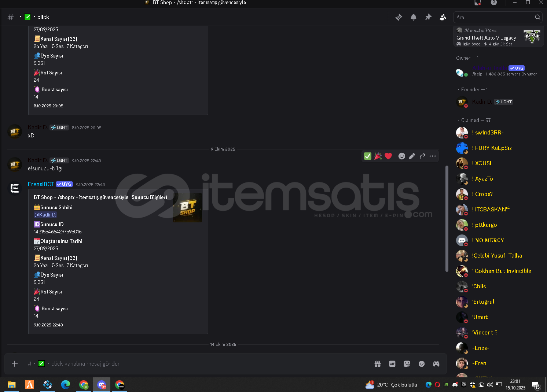
Task: Open notification settings bell icon
Action: (x=414, y=17)
